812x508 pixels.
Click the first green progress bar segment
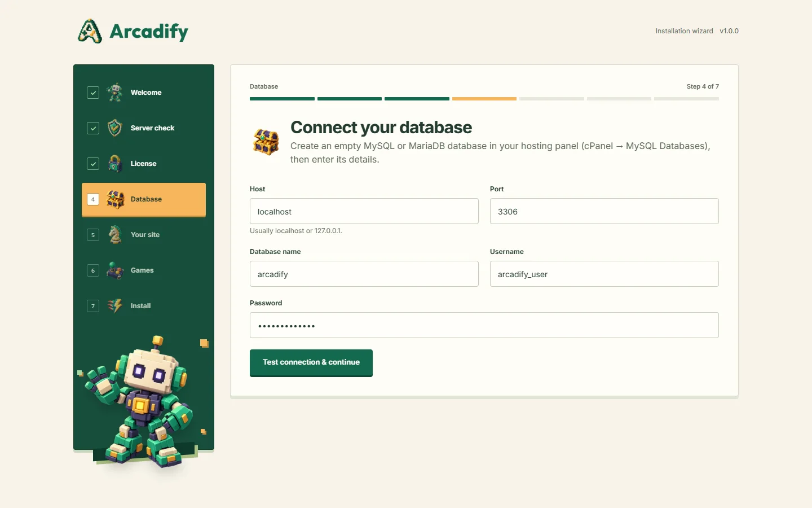(282, 99)
